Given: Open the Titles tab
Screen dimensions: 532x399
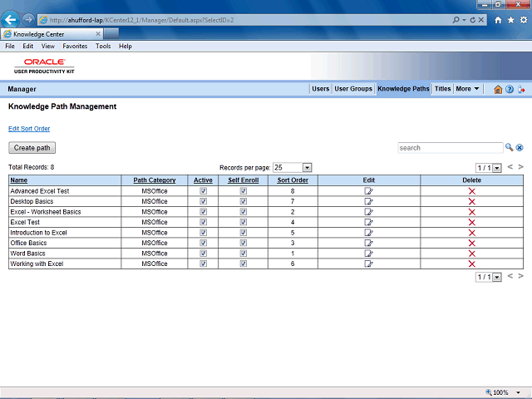Looking at the screenshot, I should coord(442,89).
